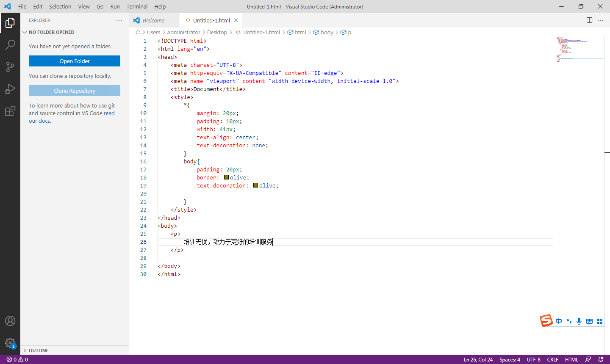610x364 pixels.
Task: Open the Source Control view
Action: click(x=10, y=66)
